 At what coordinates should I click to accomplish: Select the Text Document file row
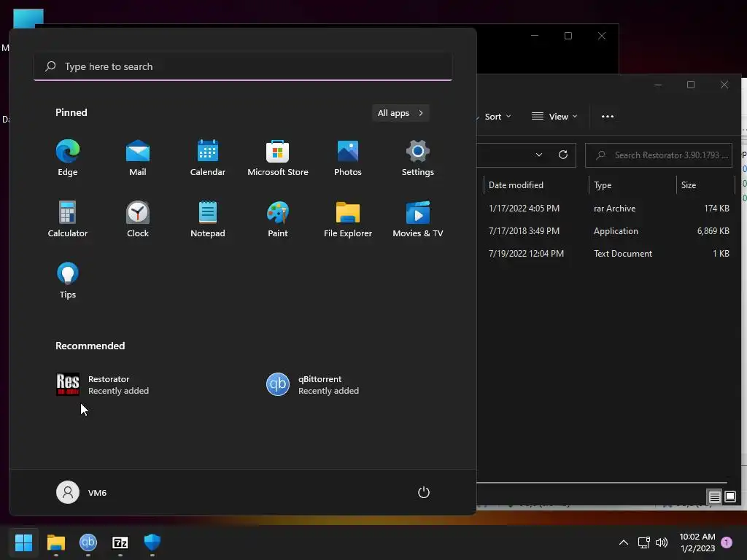click(606, 254)
